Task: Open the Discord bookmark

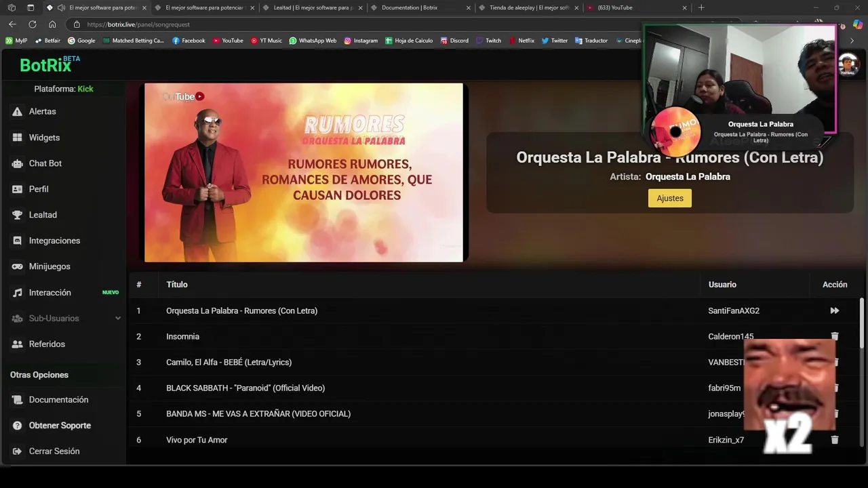Action: coord(454,41)
